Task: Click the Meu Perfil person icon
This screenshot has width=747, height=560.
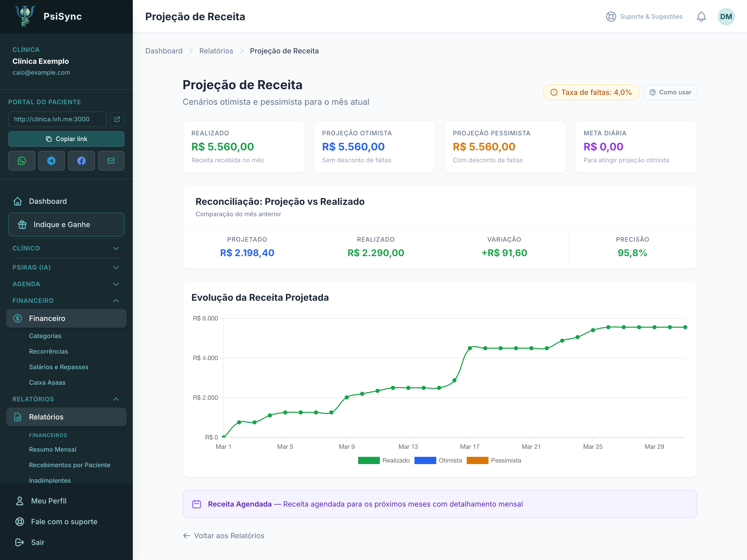Action: [20, 501]
